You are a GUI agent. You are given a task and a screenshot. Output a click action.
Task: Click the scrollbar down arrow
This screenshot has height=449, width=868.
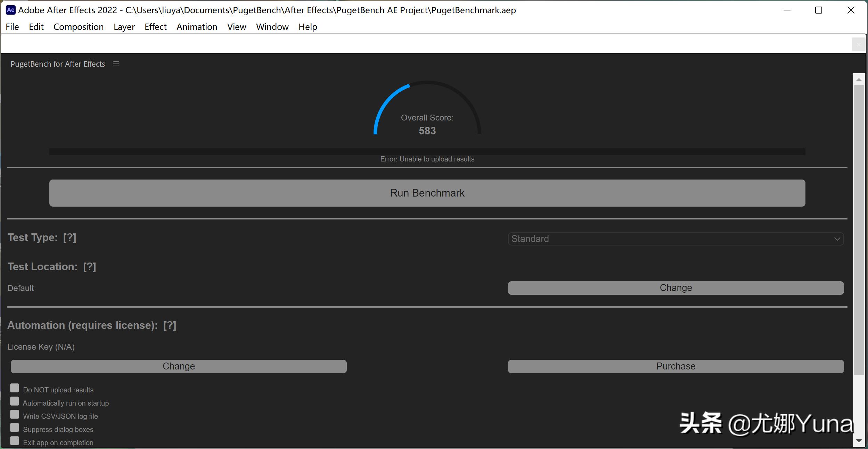[859, 441]
